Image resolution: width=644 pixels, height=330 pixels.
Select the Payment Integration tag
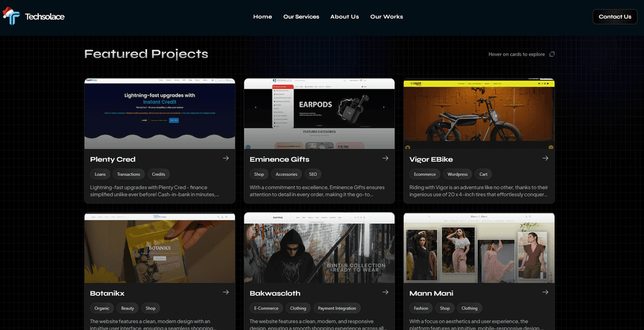337,309
